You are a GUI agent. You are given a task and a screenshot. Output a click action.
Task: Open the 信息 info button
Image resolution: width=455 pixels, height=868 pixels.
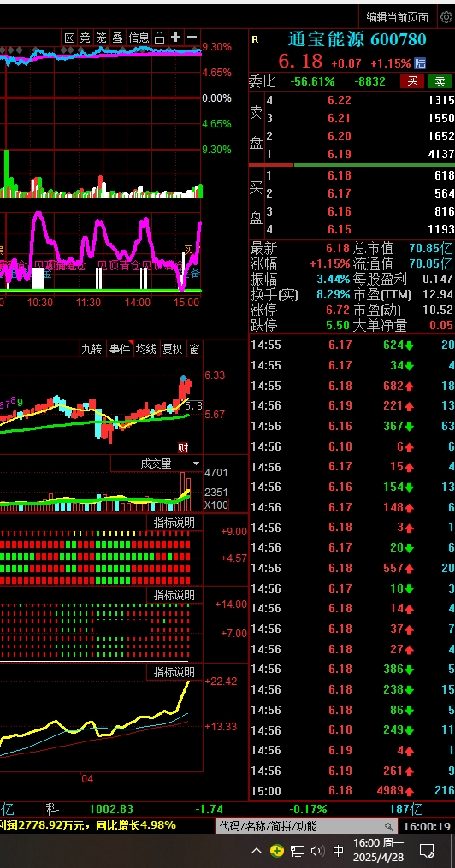tap(139, 38)
